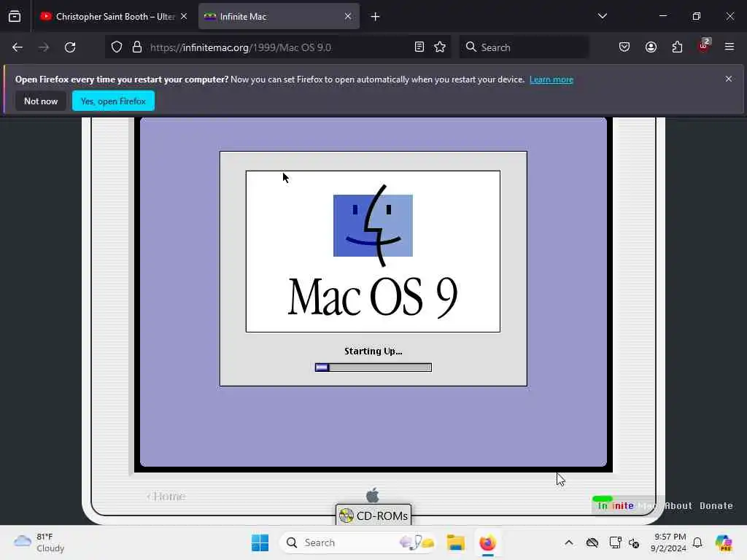
Task: Choose Not now in notification
Action: pyautogui.click(x=41, y=101)
